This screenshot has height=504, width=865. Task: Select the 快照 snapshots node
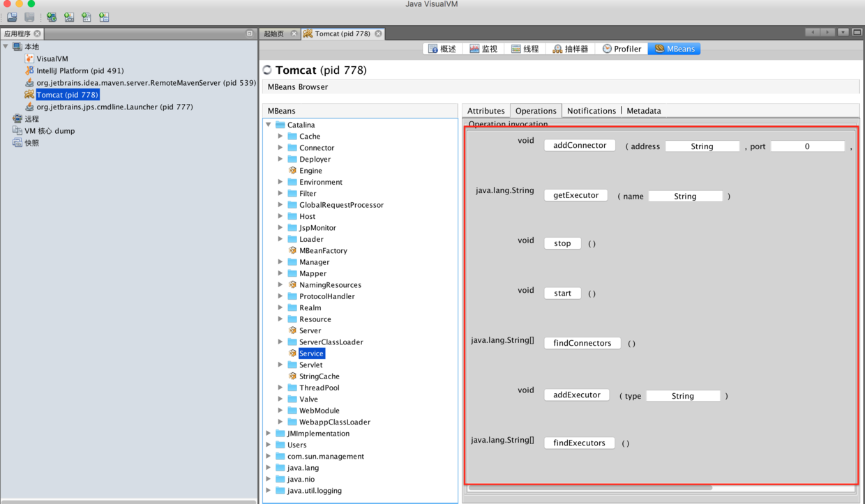click(32, 142)
